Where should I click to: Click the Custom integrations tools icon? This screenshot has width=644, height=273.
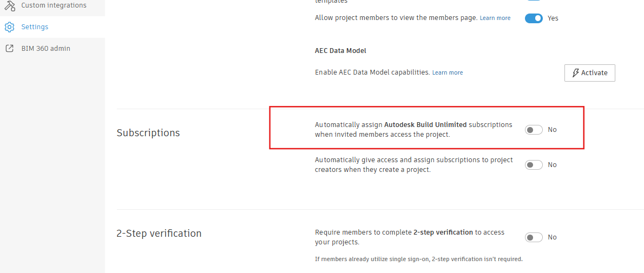coord(9,5)
